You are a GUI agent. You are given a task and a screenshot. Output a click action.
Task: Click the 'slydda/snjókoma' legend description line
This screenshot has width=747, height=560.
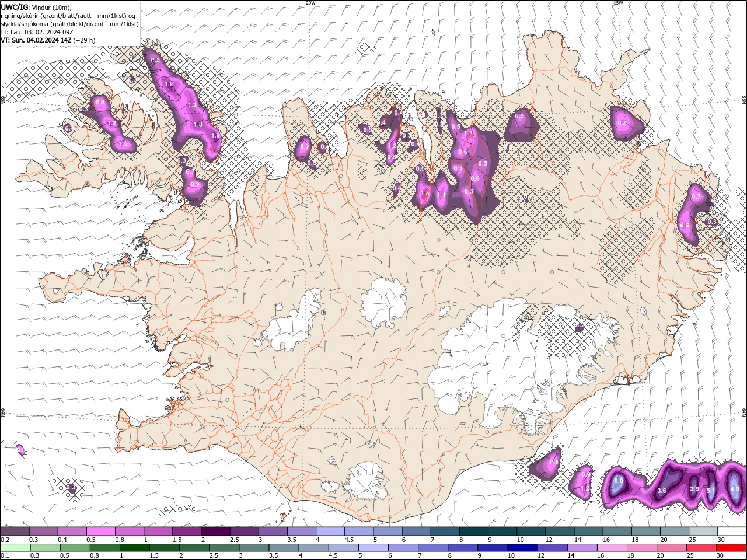coord(69,24)
